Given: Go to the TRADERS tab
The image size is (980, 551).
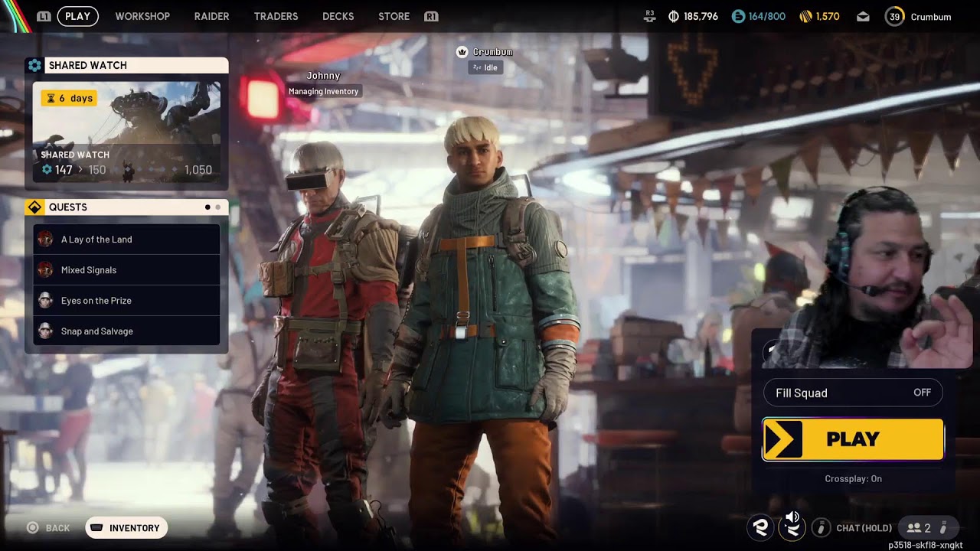Looking at the screenshot, I should coord(276,16).
